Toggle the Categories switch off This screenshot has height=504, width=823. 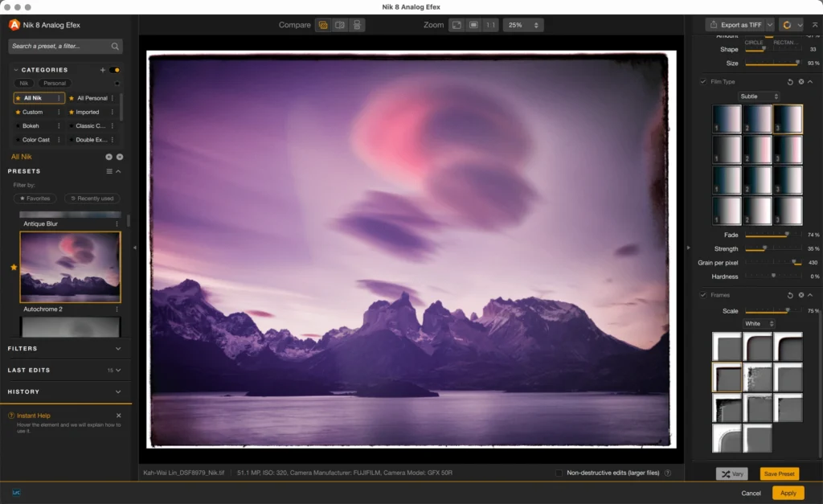tap(115, 70)
